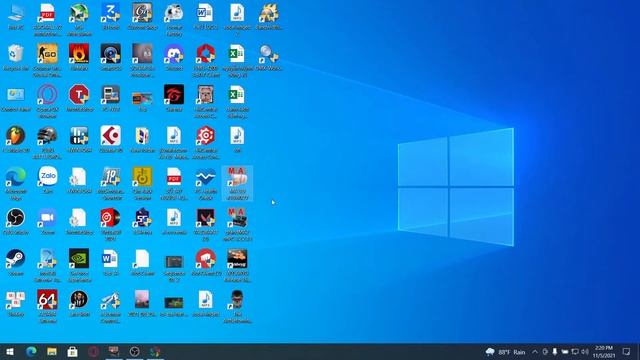This screenshot has height=360, width=640.
Task: Launch the red stop-sign T icon app
Action: [79, 99]
